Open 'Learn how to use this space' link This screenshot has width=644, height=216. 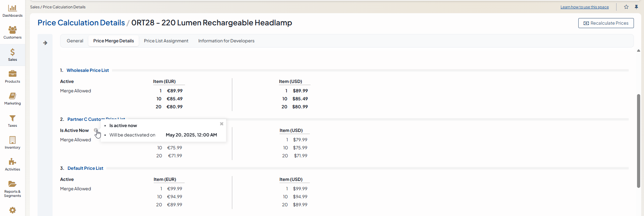pyautogui.click(x=585, y=7)
